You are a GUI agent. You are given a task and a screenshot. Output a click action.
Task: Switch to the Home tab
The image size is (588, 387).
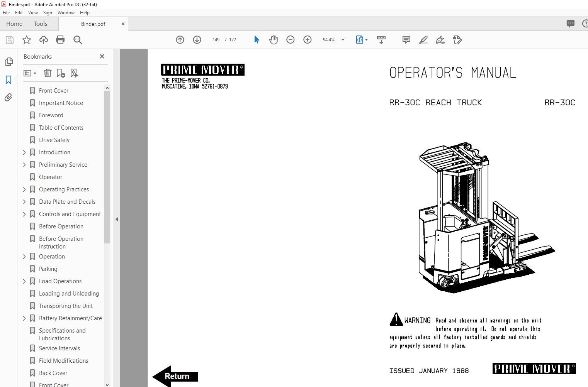[14, 24]
